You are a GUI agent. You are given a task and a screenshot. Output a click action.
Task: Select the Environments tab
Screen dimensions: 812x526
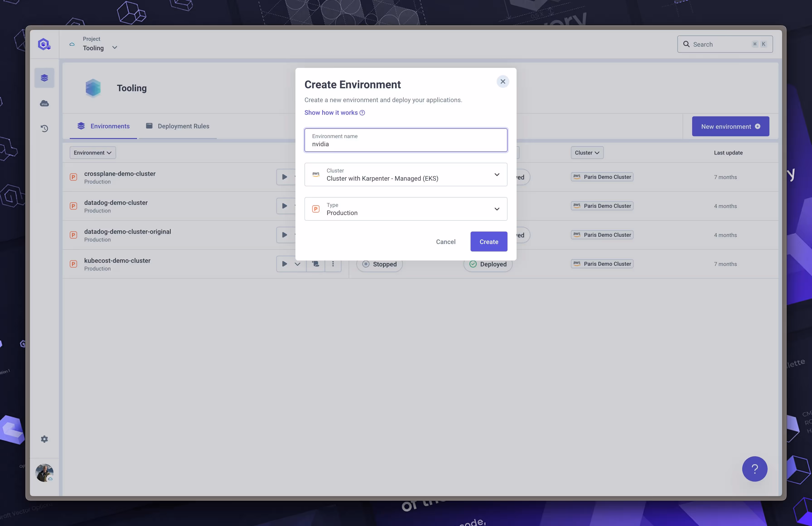[x=103, y=126]
